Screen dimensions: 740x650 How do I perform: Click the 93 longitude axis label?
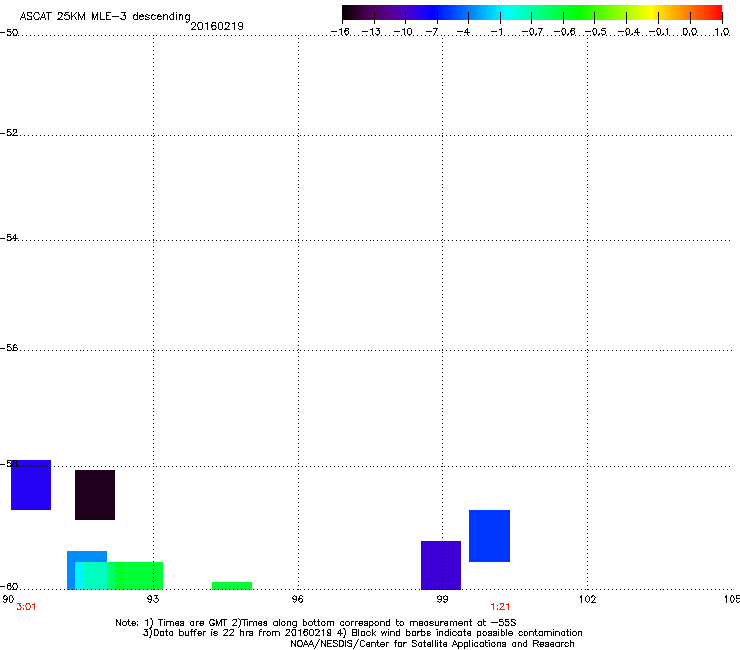click(153, 599)
